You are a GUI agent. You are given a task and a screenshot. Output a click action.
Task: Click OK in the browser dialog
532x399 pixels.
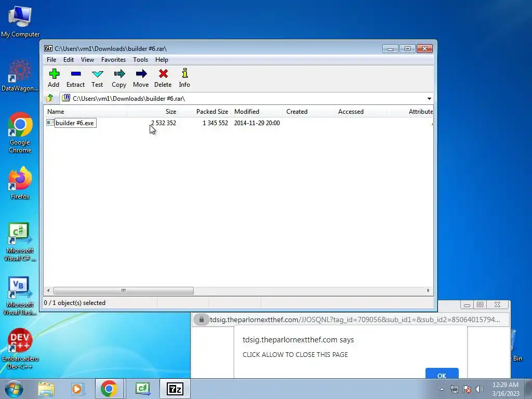click(442, 373)
